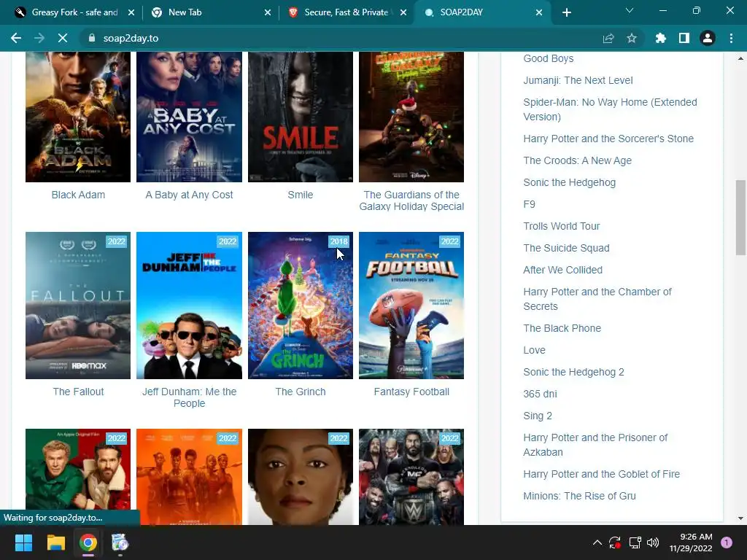Open Sonic the Hedgehog 2 link
The height and width of the screenshot is (560, 747).
click(573, 372)
